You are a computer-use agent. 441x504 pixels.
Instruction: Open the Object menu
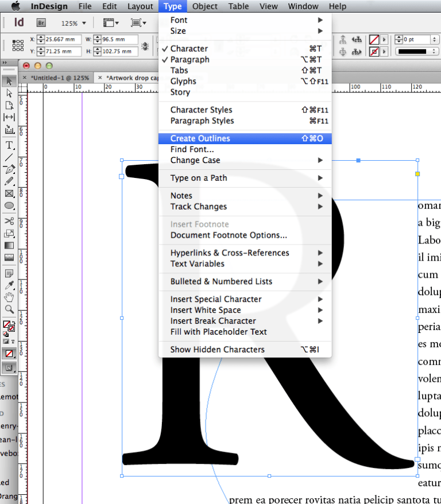[205, 6]
